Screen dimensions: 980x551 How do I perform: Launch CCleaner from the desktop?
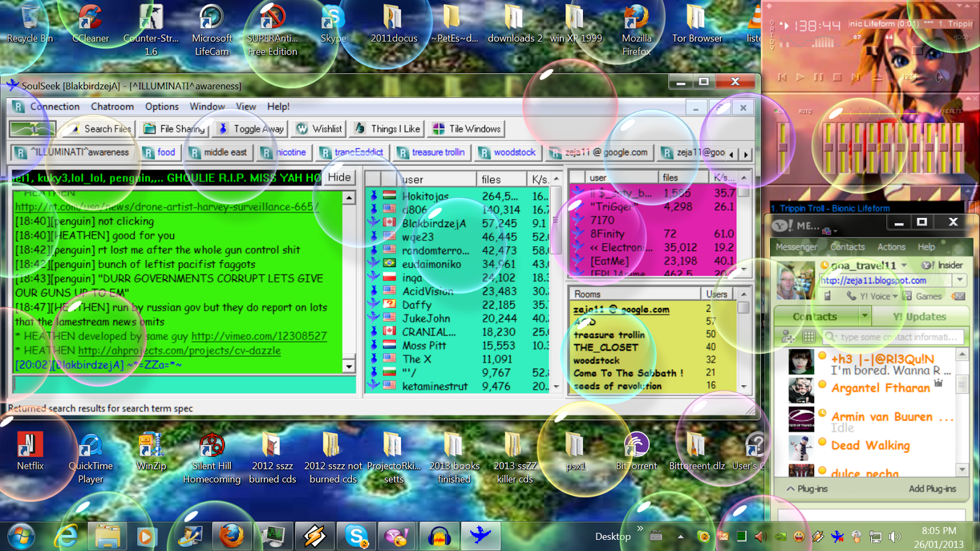pos(90,24)
